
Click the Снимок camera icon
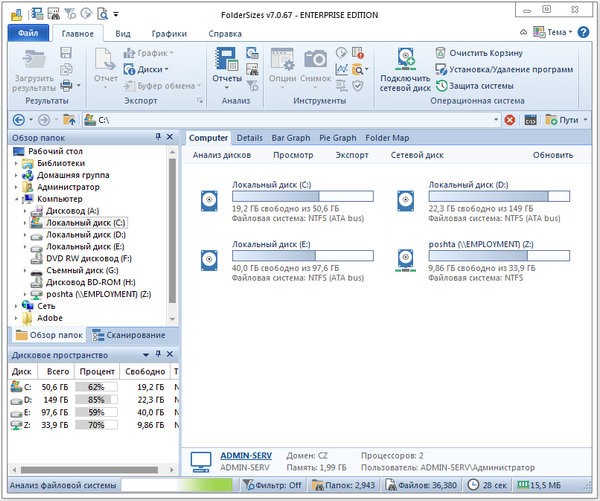click(315, 61)
